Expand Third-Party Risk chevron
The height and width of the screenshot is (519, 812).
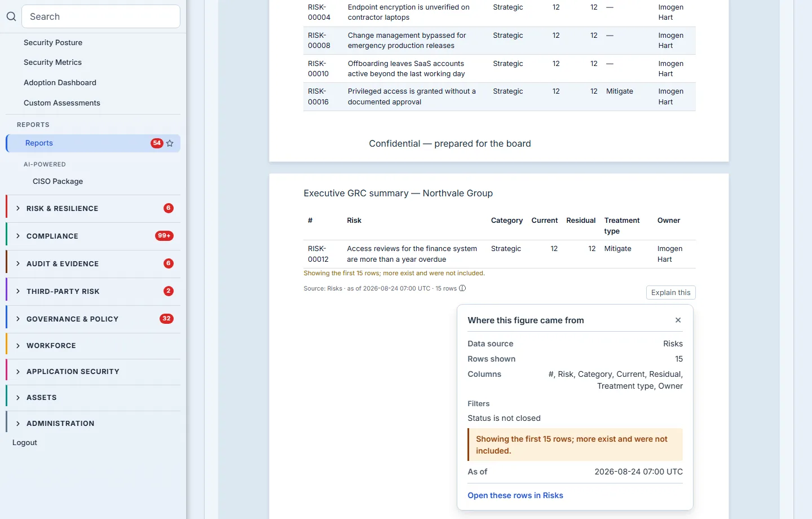pos(18,291)
